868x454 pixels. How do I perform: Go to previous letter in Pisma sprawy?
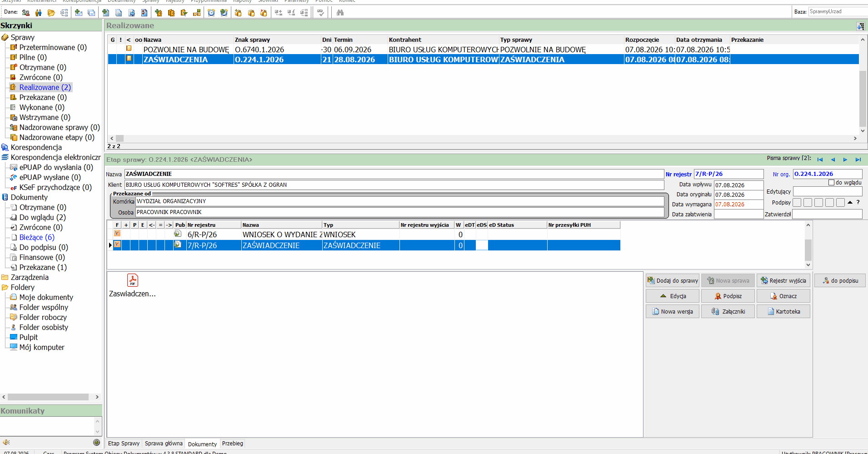(833, 160)
